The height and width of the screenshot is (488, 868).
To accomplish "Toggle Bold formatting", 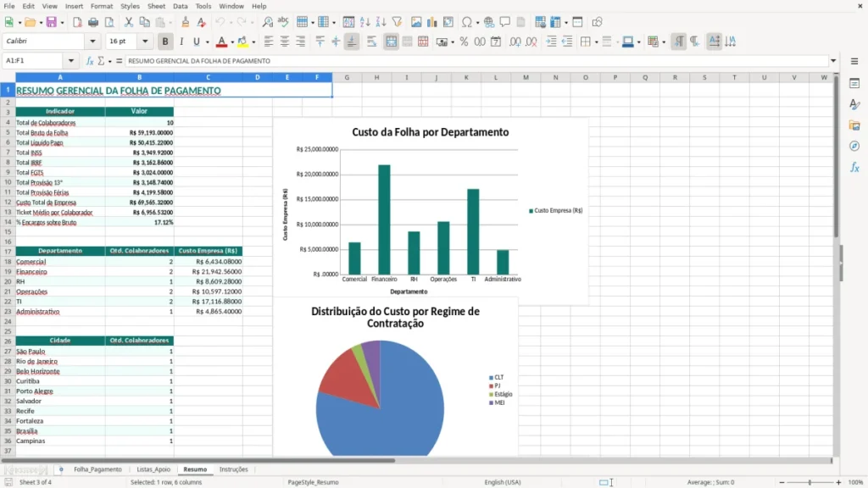I will (165, 42).
